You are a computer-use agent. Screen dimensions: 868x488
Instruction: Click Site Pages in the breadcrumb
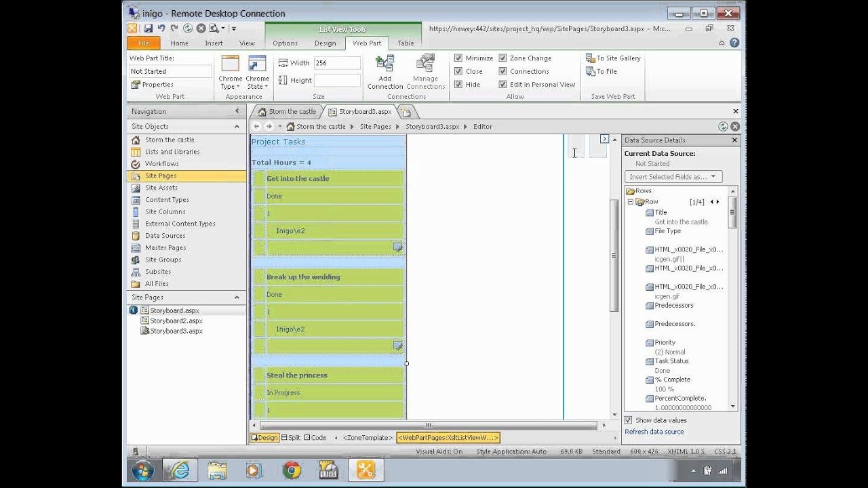[375, 126]
